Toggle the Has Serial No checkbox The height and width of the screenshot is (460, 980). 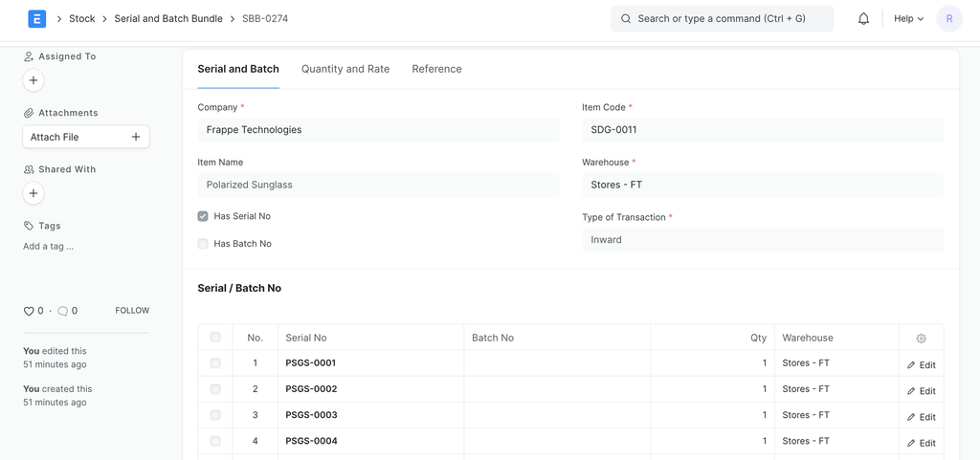pyautogui.click(x=203, y=216)
